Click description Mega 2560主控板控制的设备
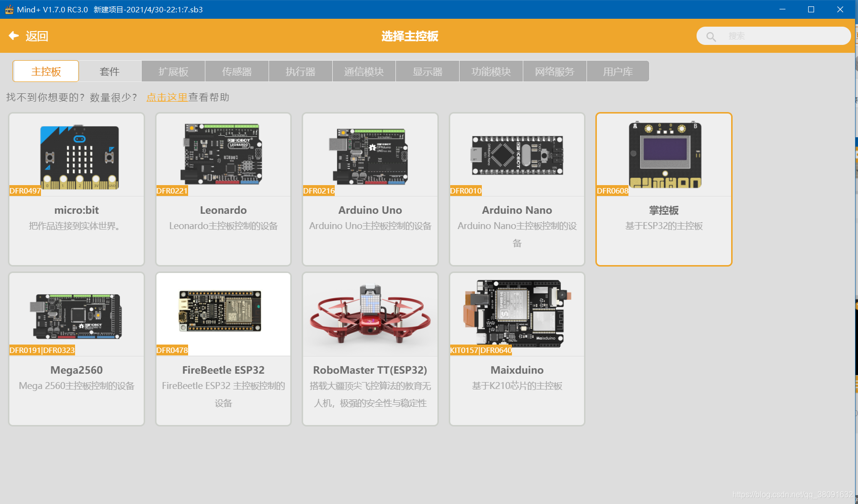Image resolution: width=858 pixels, height=504 pixels. tap(77, 386)
